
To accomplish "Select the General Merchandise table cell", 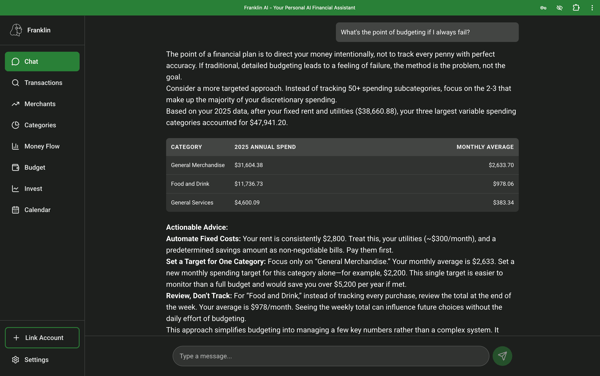I will pyautogui.click(x=198, y=165).
